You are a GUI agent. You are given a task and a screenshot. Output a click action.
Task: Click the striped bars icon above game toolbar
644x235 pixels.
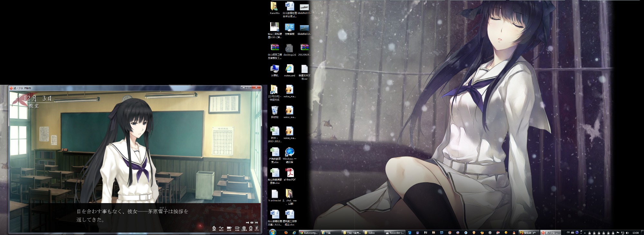pyautogui.click(x=256, y=222)
